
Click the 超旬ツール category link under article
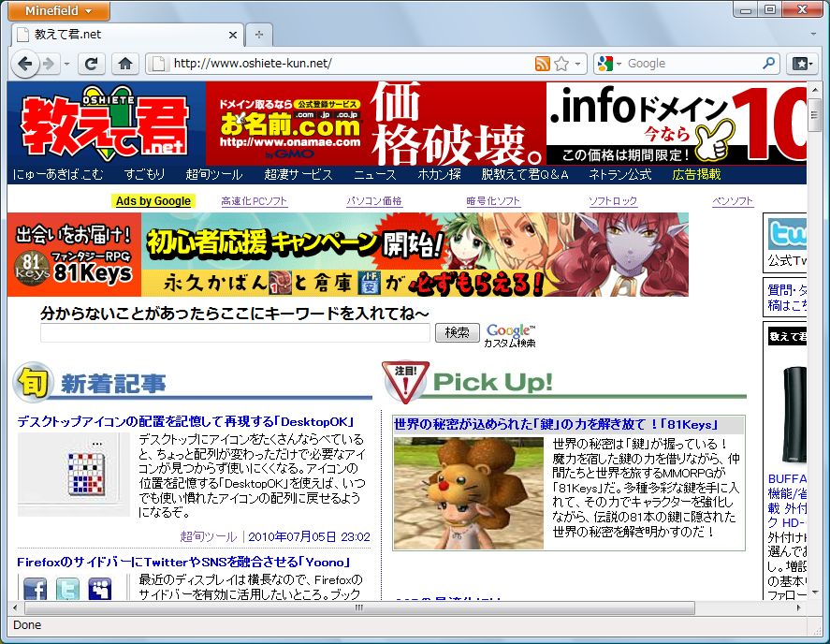click(x=208, y=536)
